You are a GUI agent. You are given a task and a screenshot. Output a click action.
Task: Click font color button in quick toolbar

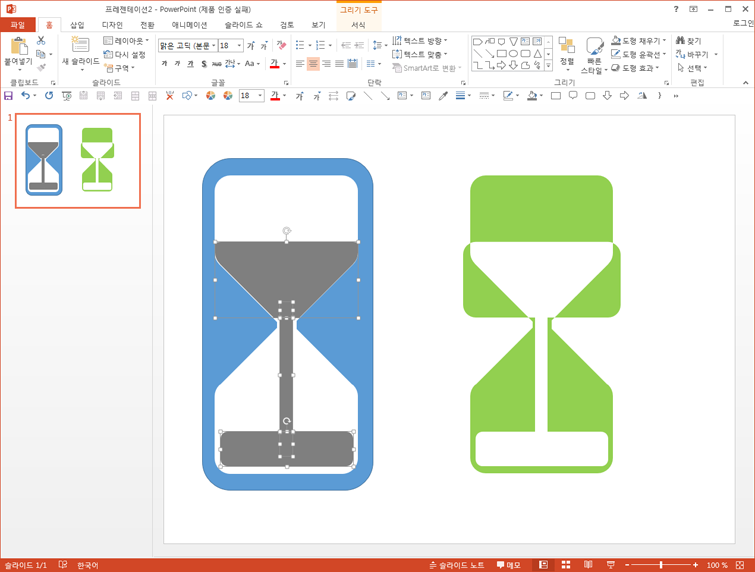pos(275,96)
